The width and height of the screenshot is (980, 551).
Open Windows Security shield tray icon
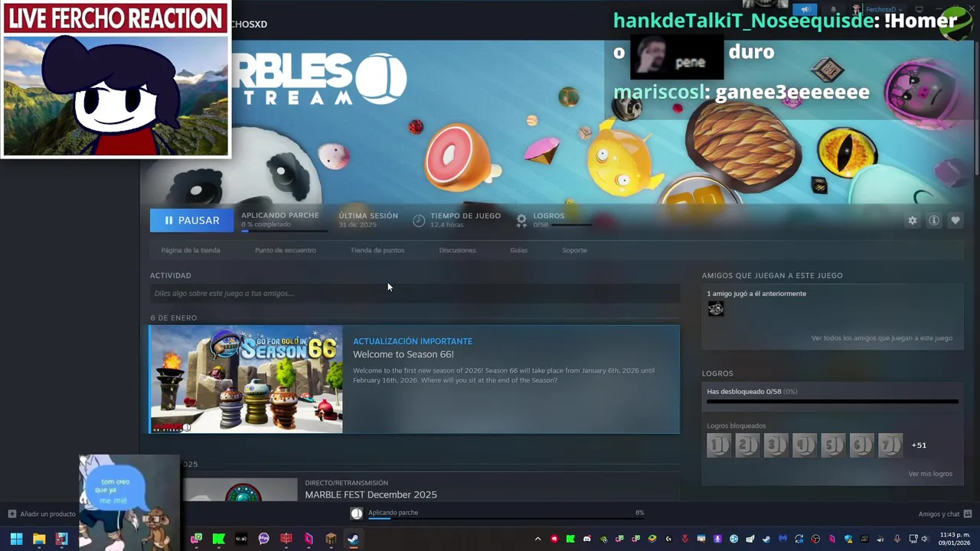click(x=849, y=539)
